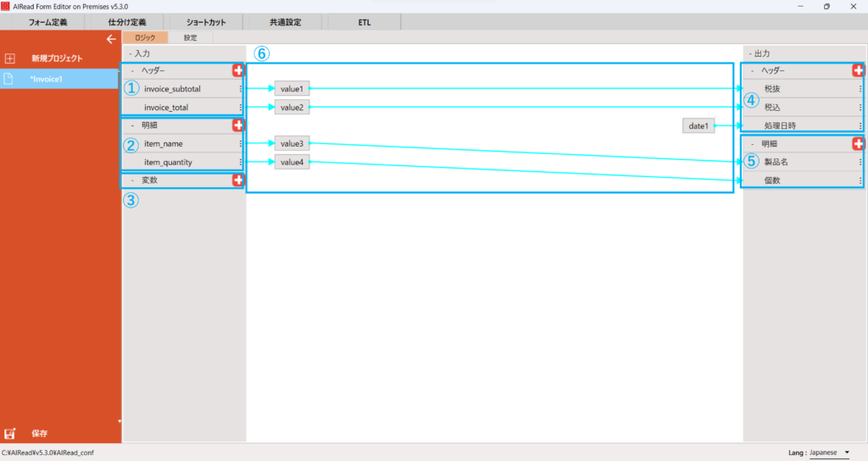Screen dimensions: 868x461
Task: Click the 新規プロジェクト plus icon
Action: [10, 58]
